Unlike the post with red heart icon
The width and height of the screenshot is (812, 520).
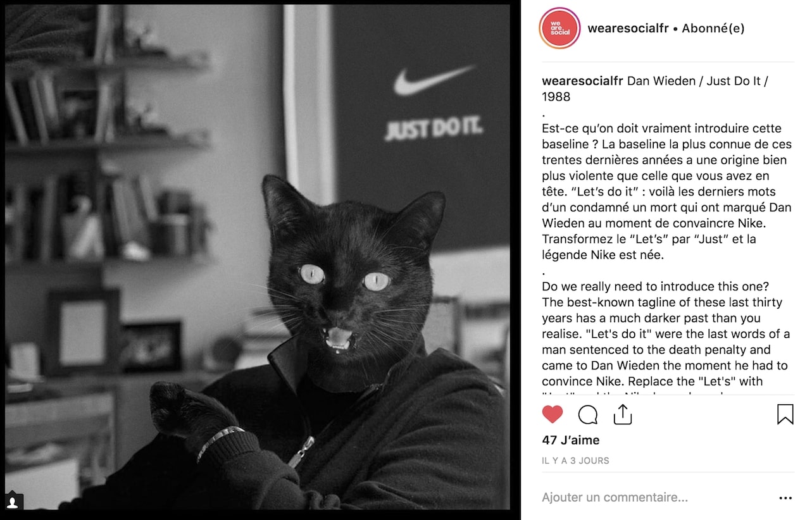(x=553, y=414)
